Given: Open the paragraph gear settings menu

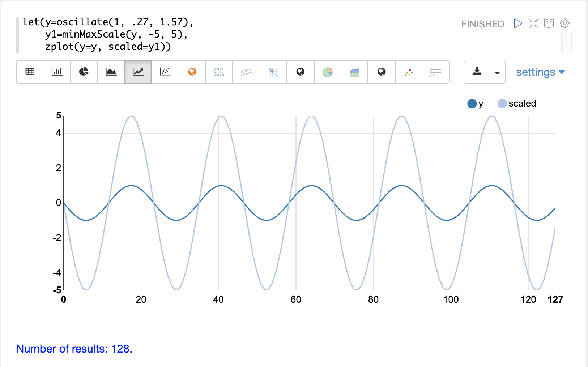Looking at the screenshot, I should coord(564,23).
